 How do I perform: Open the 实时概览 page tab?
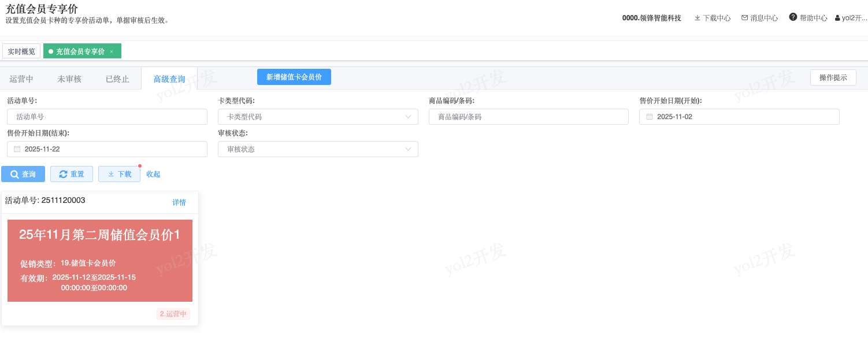21,51
